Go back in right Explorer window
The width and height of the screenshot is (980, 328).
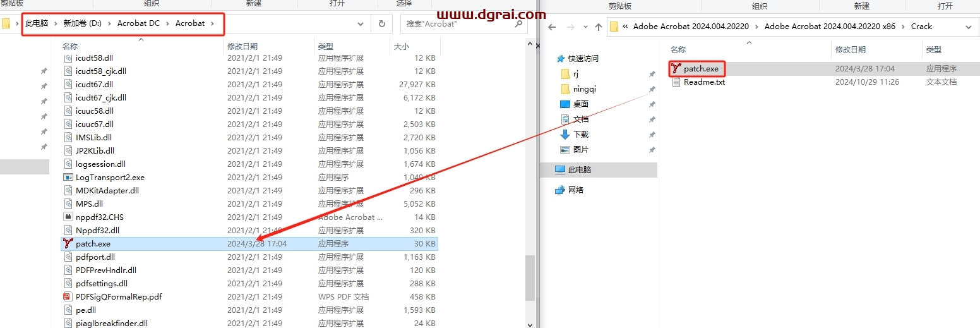551,27
